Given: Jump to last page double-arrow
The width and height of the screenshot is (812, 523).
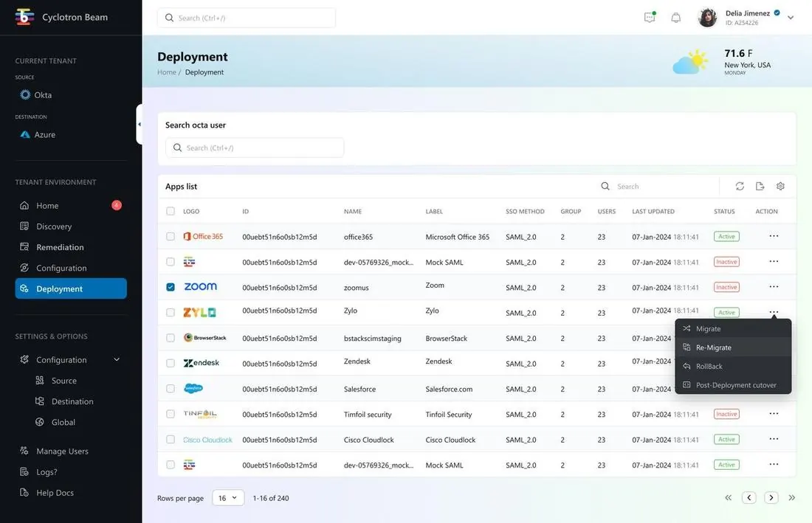Looking at the screenshot, I should pyautogui.click(x=792, y=498).
